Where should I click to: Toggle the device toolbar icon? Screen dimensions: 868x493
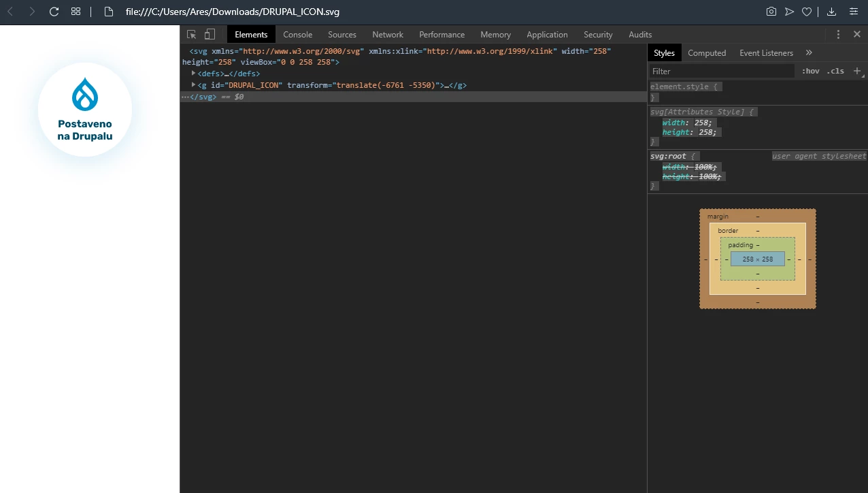tap(210, 34)
